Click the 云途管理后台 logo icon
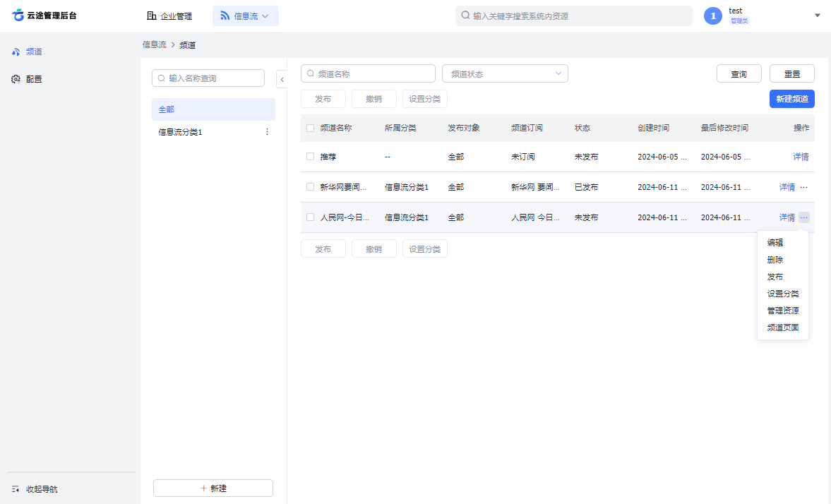 coord(18,16)
